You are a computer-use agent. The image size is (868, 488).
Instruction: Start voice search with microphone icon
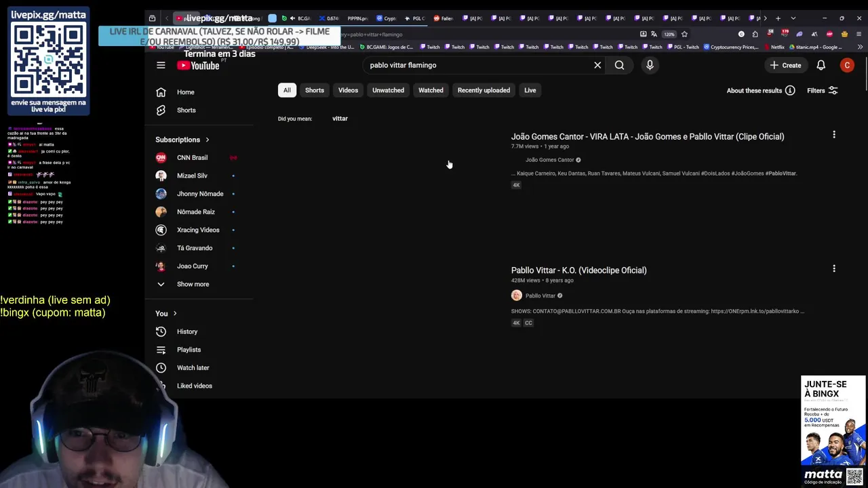tap(650, 65)
